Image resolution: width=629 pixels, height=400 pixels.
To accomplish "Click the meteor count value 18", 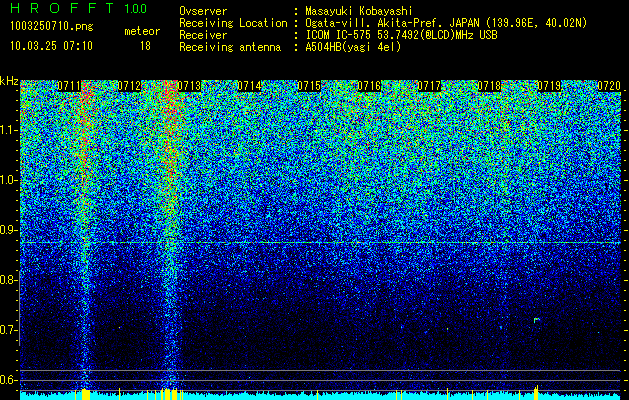I will tap(145, 46).
